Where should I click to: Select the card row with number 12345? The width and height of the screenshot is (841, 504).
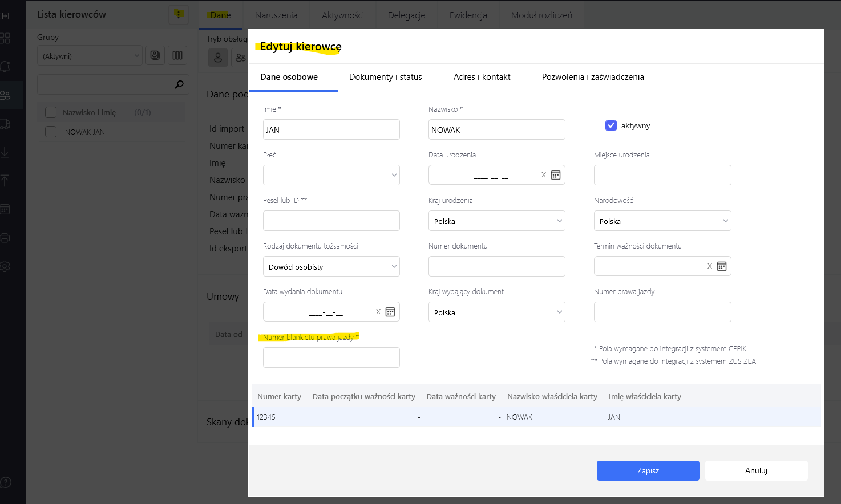[x=536, y=417]
